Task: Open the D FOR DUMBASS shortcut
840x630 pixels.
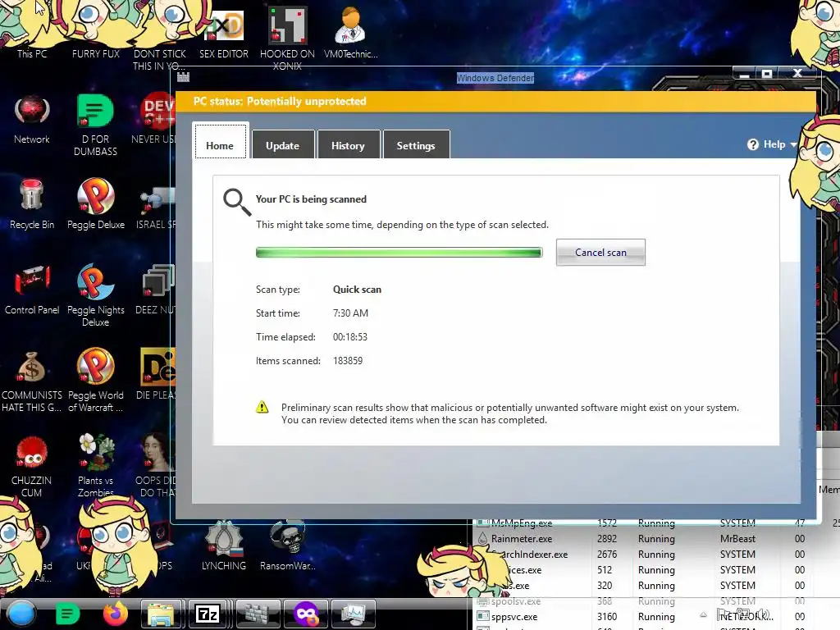Action: (95, 125)
